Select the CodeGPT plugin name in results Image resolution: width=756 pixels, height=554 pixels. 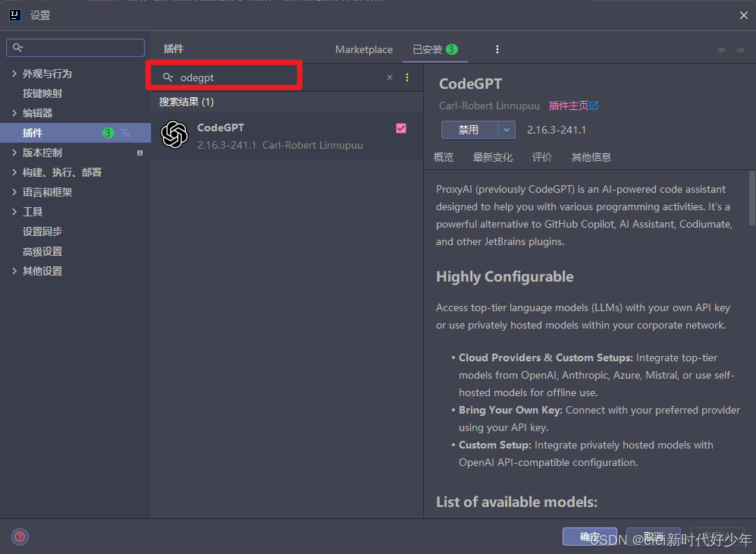coord(221,127)
